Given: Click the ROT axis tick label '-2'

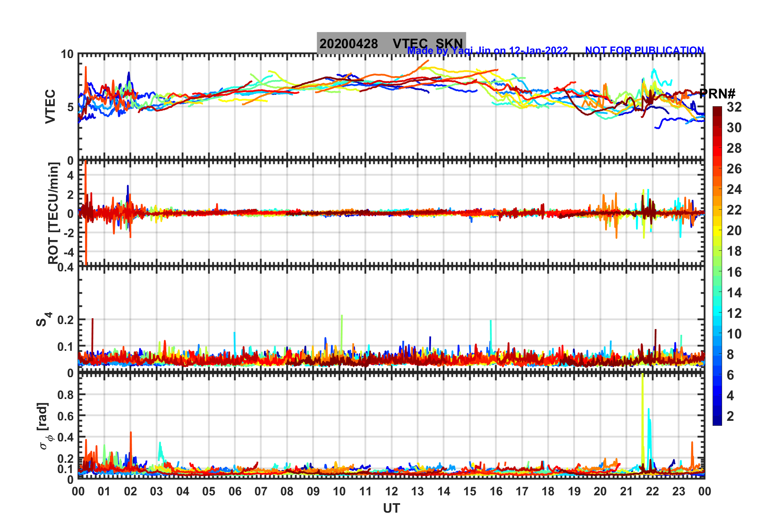Looking at the screenshot, I should pyautogui.click(x=68, y=233).
